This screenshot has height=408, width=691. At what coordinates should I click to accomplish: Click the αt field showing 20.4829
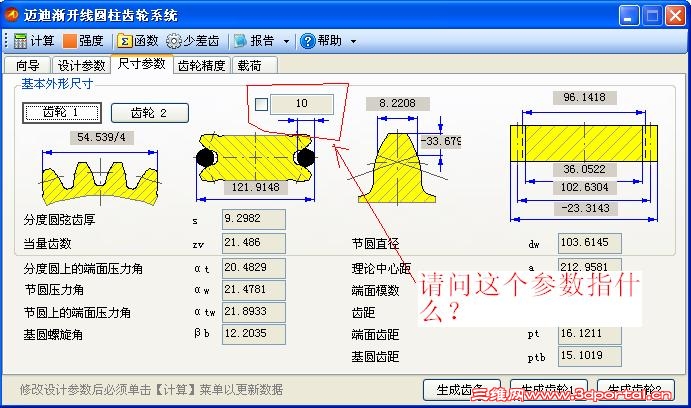[x=254, y=268]
